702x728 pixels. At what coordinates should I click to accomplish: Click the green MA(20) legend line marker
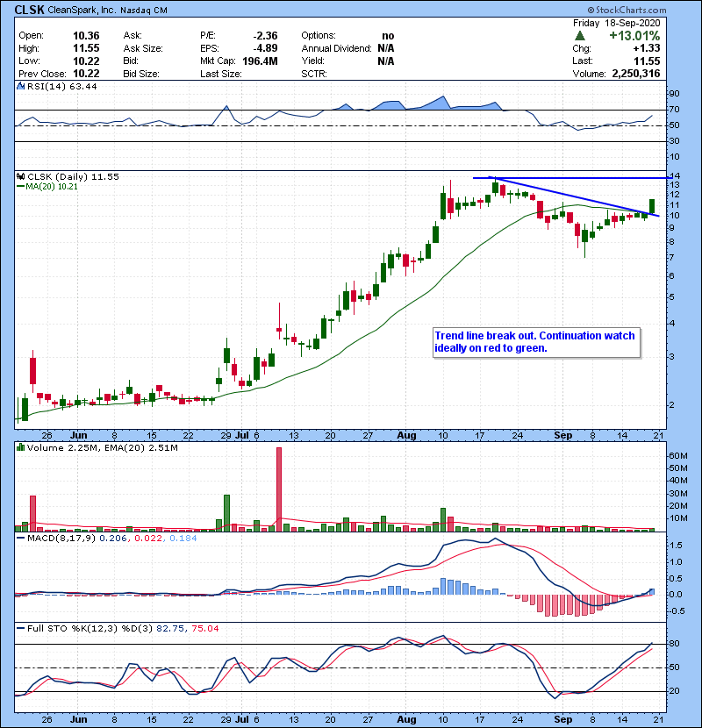click(20, 187)
